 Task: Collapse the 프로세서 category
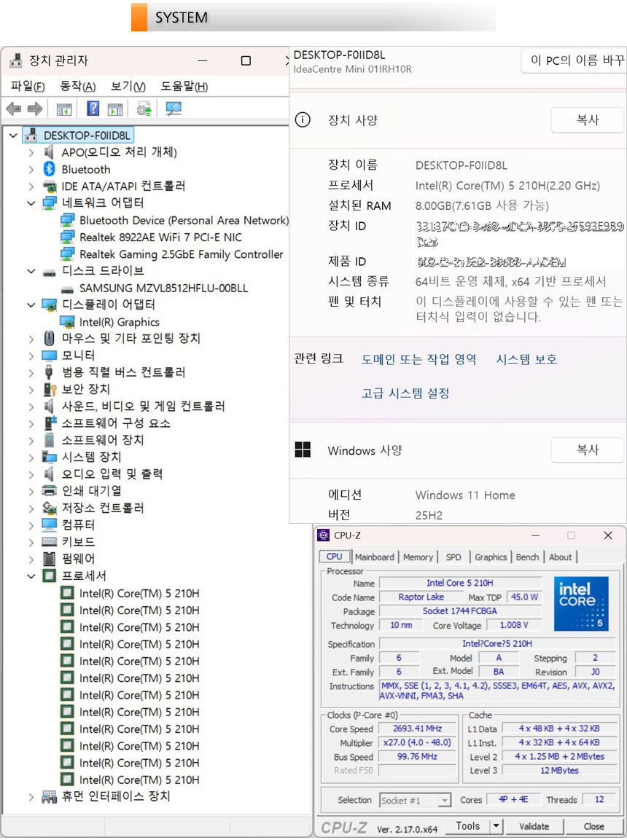[x=31, y=576]
